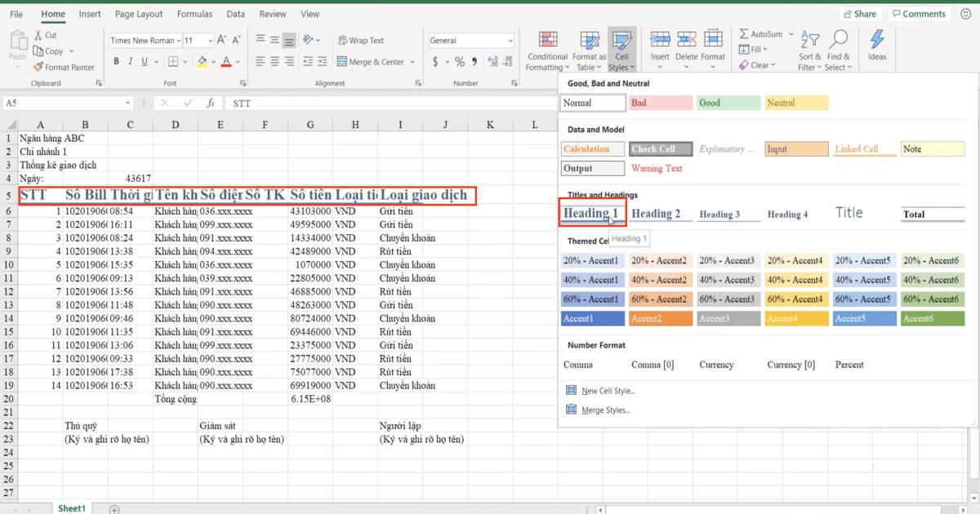Open the font name dropdown
980x514 pixels.
click(x=179, y=40)
